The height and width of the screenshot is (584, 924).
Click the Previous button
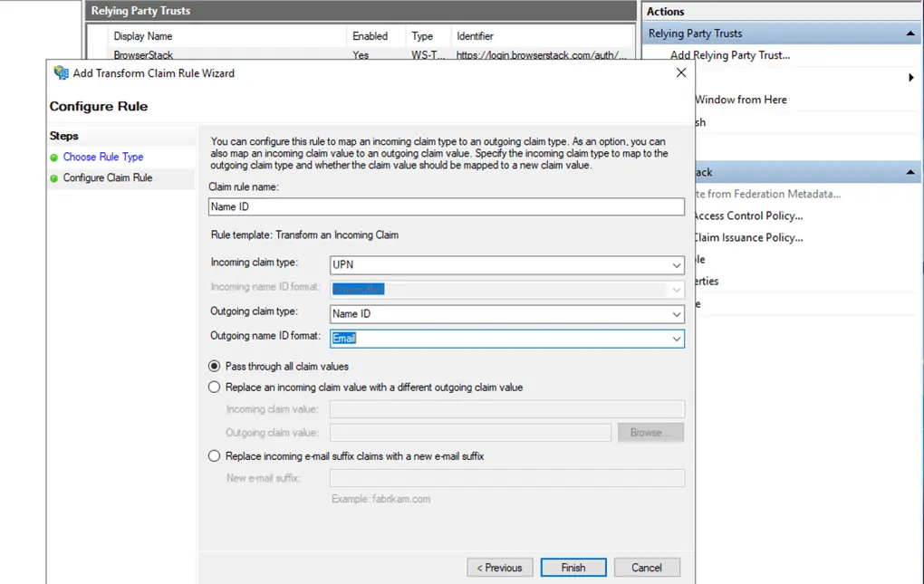(500, 568)
